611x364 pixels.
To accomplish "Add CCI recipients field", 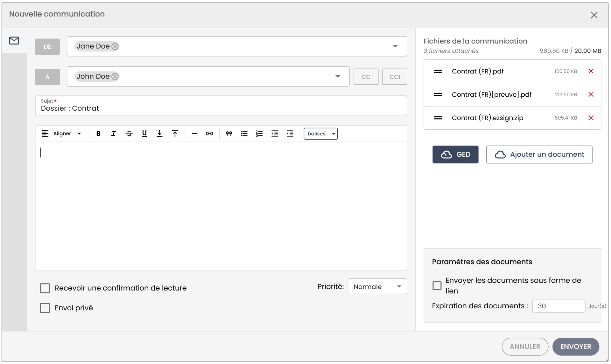I will (395, 77).
